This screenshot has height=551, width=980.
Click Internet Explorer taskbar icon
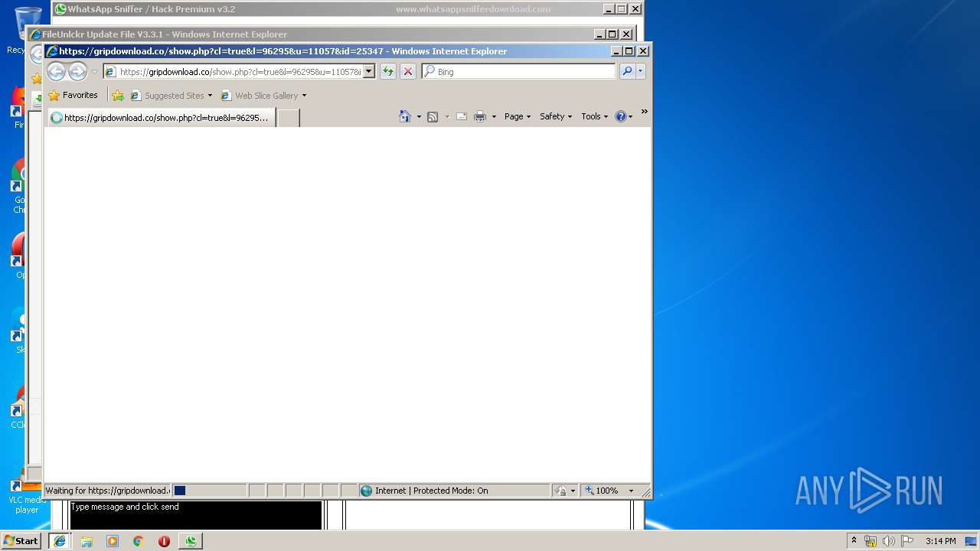(x=60, y=541)
